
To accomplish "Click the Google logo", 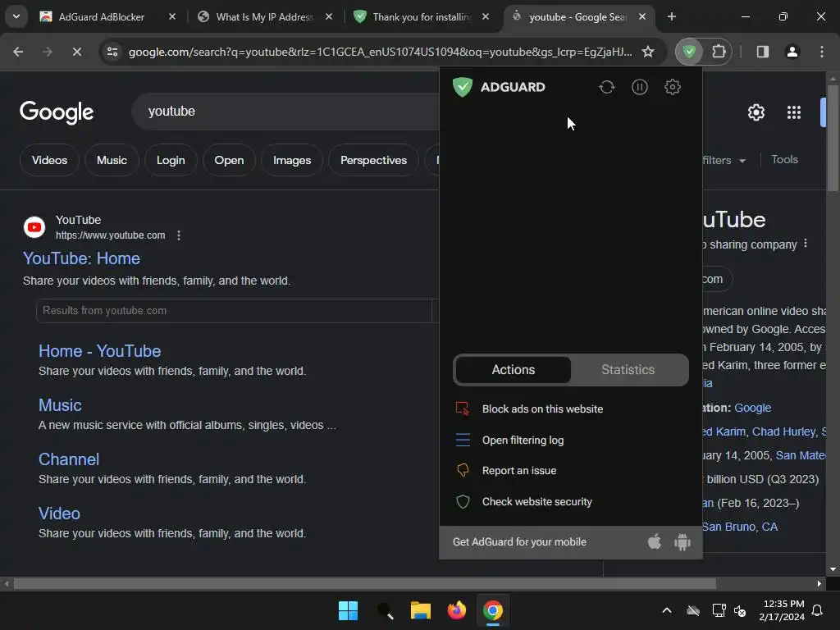I will click(57, 112).
